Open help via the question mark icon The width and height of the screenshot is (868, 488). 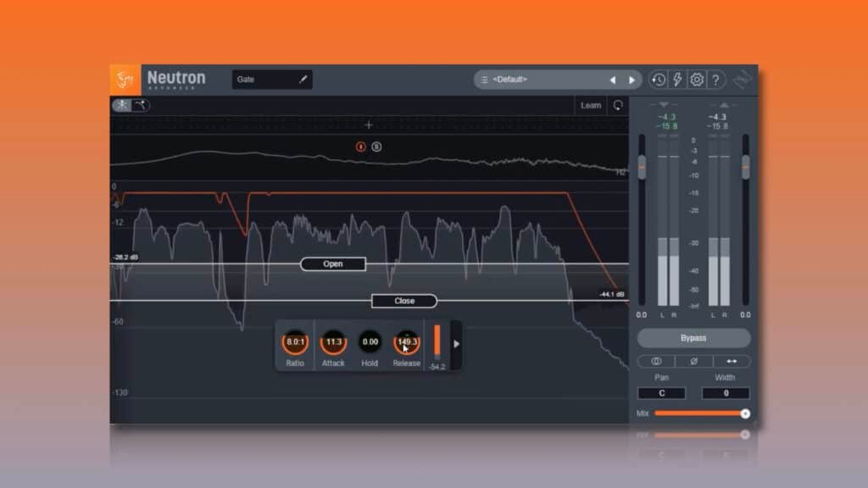tap(715, 80)
